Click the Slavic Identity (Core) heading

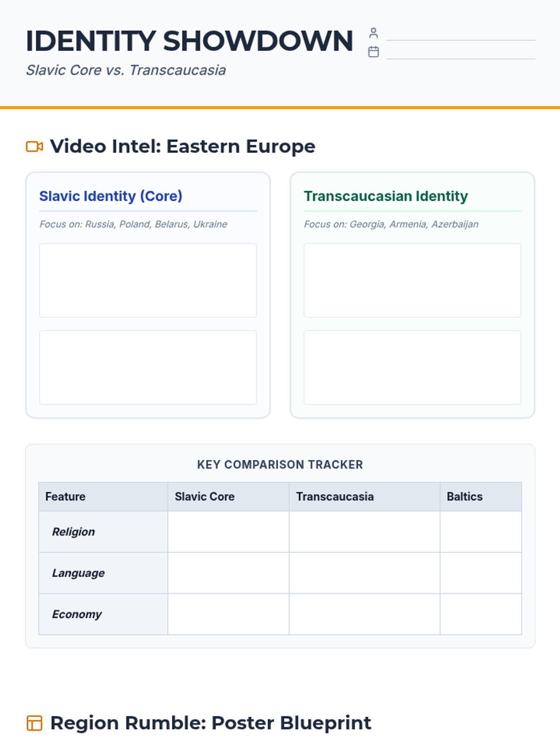pyautogui.click(x=111, y=196)
